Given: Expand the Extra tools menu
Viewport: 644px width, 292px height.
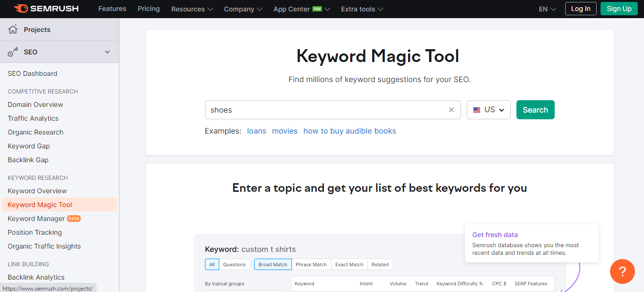Looking at the screenshot, I should click(362, 9).
